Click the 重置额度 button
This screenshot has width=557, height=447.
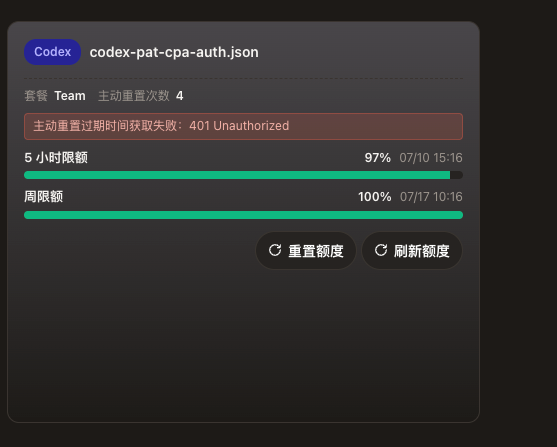point(306,251)
